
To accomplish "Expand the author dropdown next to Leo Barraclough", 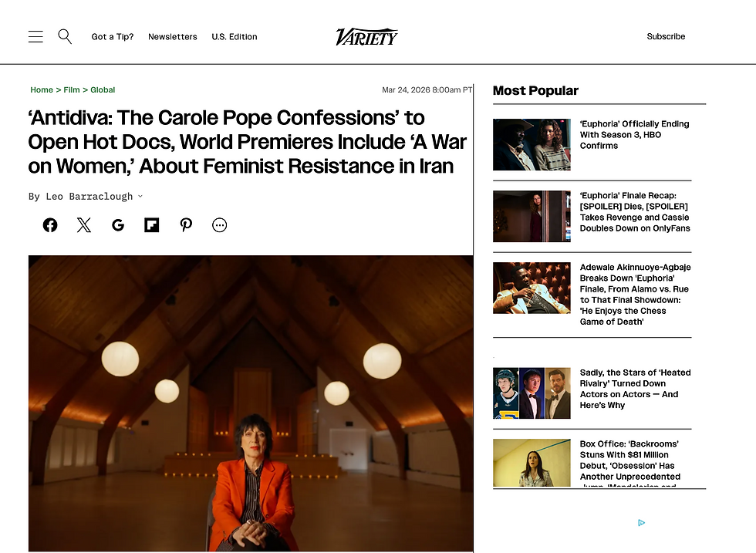I will coord(140,196).
